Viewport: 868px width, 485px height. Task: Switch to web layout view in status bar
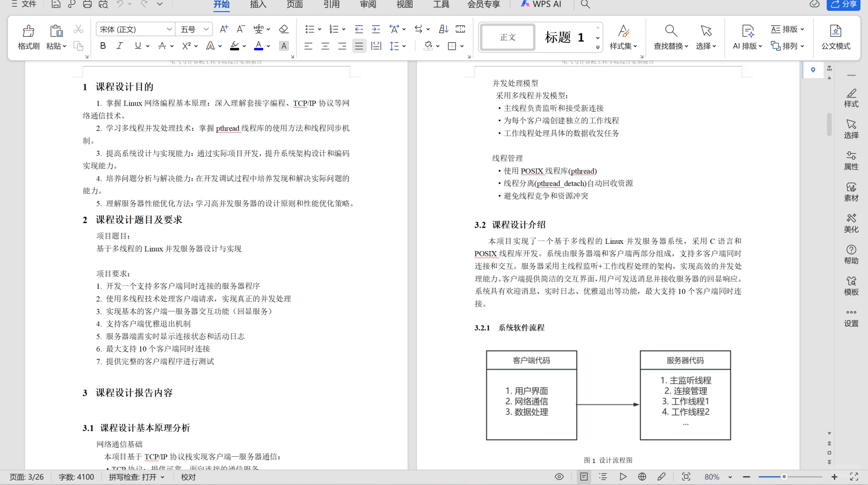(642, 476)
